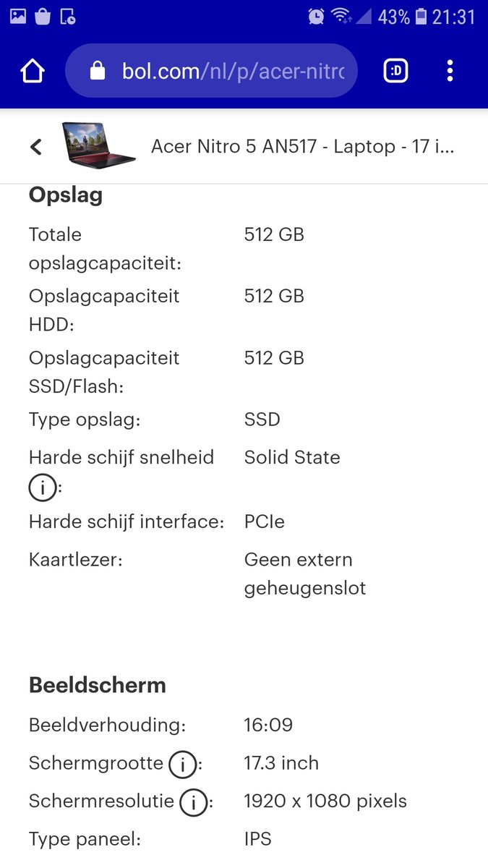Image resolution: width=488 pixels, height=868 pixels.
Task: Open info icon next to Schermresolutie
Action: 193,802
